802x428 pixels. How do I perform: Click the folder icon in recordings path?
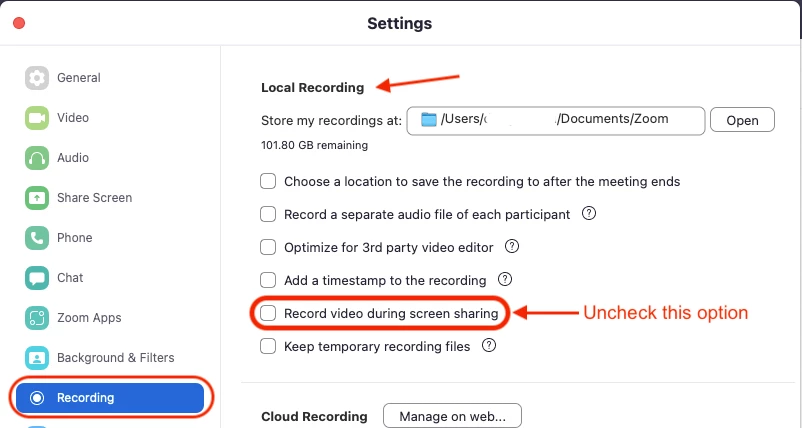pyautogui.click(x=428, y=120)
